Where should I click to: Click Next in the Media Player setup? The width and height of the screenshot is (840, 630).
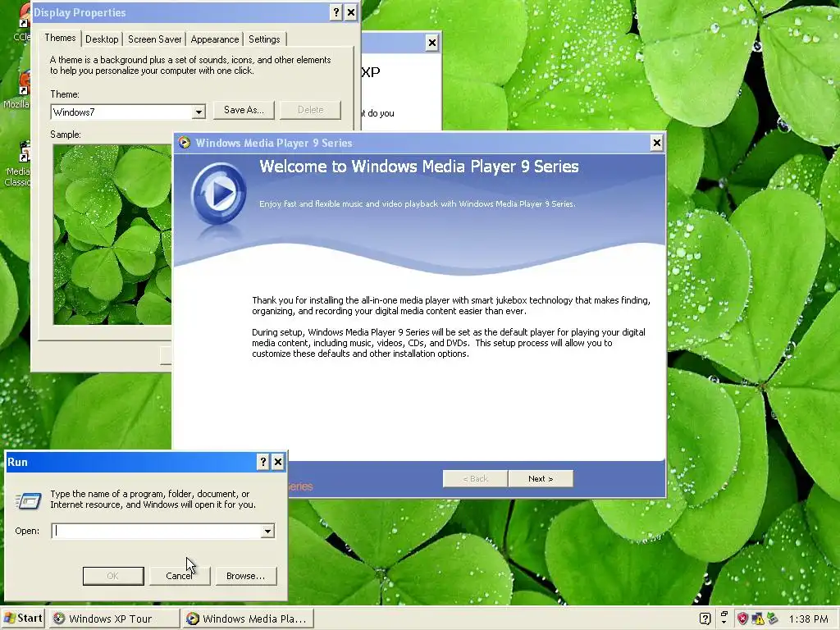pos(541,478)
